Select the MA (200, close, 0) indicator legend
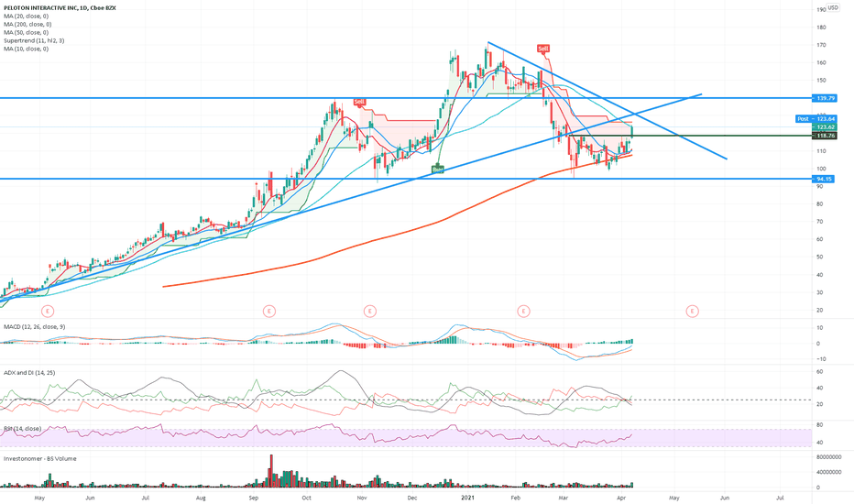Viewport: 854px width, 504px height. (27, 25)
